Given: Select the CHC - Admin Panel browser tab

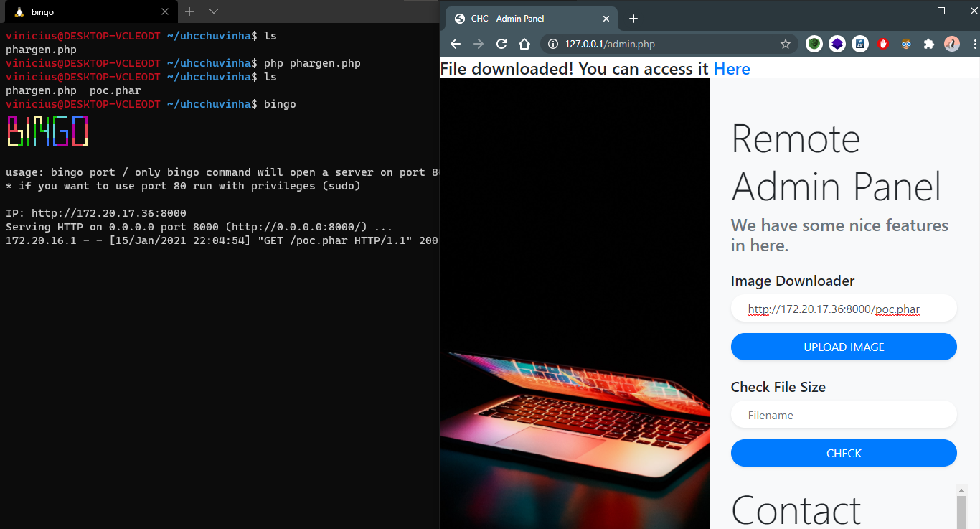Looking at the screenshot, I should pyautogui.click(x=532, y=19).
